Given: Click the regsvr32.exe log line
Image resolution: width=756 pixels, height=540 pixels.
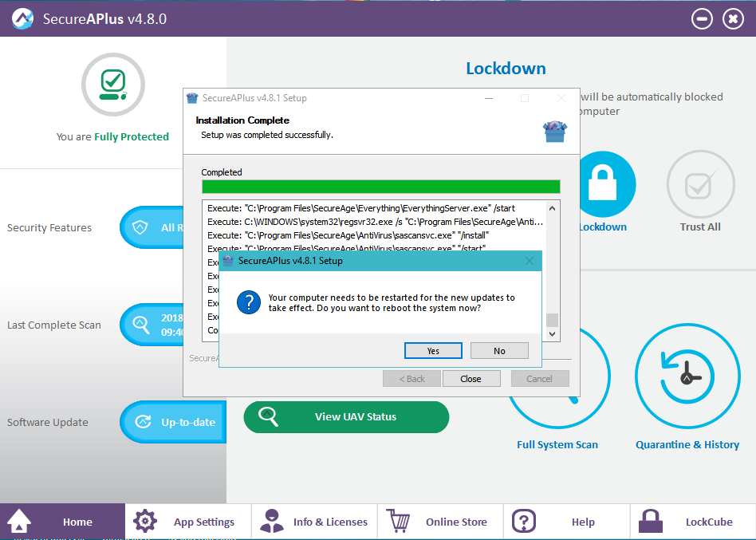Looking at the screenshot, I should coord(375,222).
